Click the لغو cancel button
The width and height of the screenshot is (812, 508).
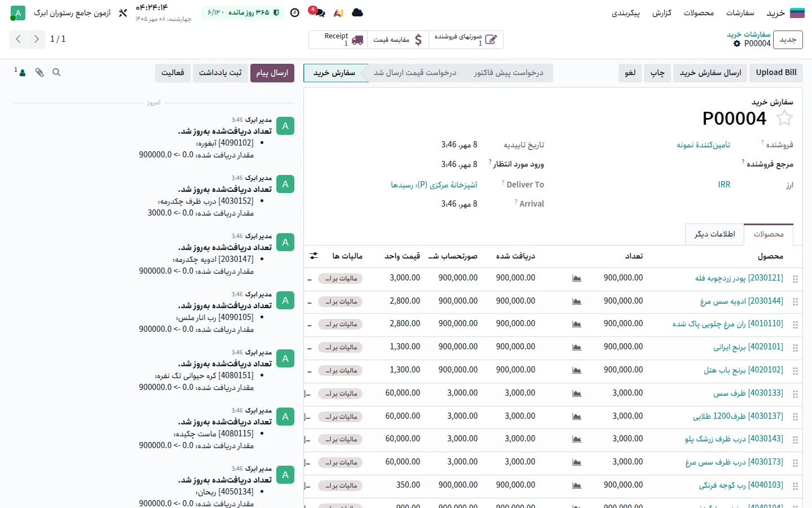pos(630,73)
